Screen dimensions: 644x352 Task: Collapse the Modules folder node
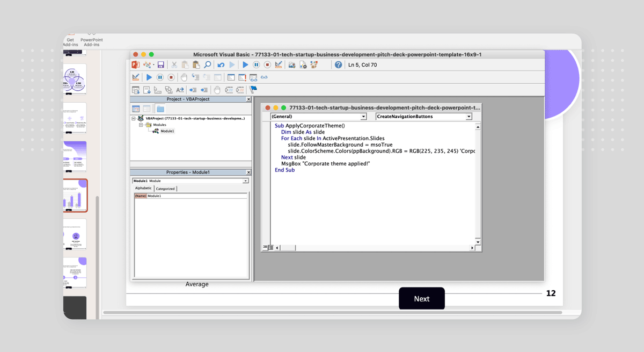click(141, 125)
